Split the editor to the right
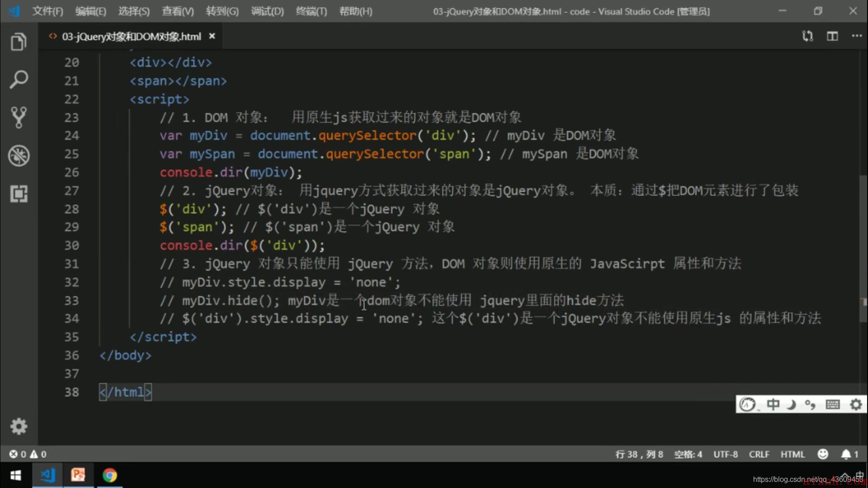The width and height of the screenshot is (868, 488). click(x=832, y=36)
